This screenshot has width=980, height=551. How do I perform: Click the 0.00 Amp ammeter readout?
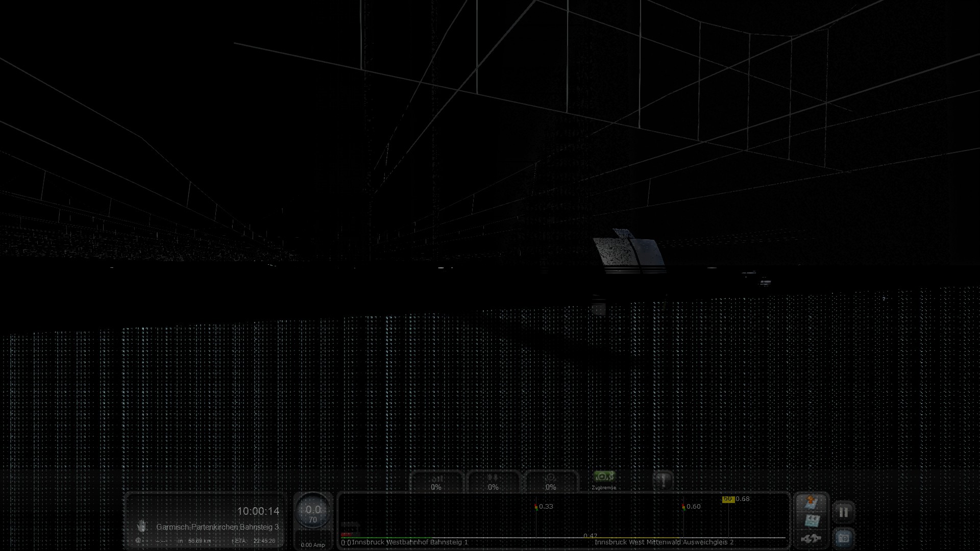(x=312, y=544)
